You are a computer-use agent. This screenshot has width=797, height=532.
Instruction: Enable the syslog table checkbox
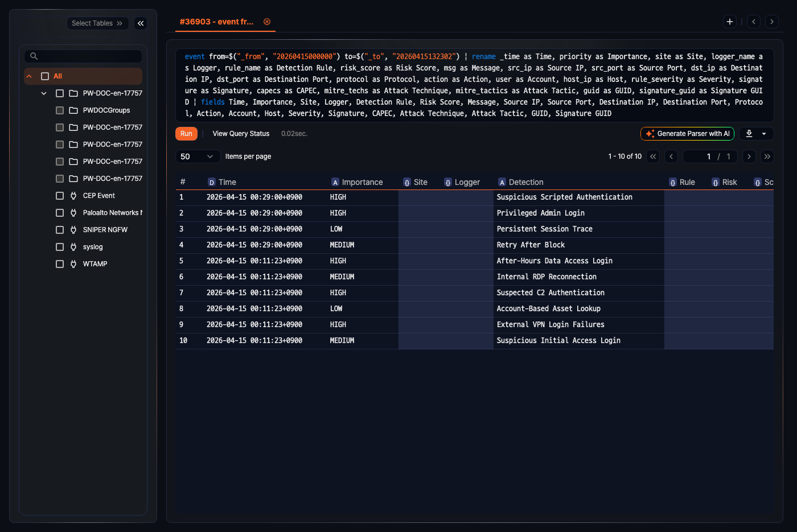tap(60, 247)
